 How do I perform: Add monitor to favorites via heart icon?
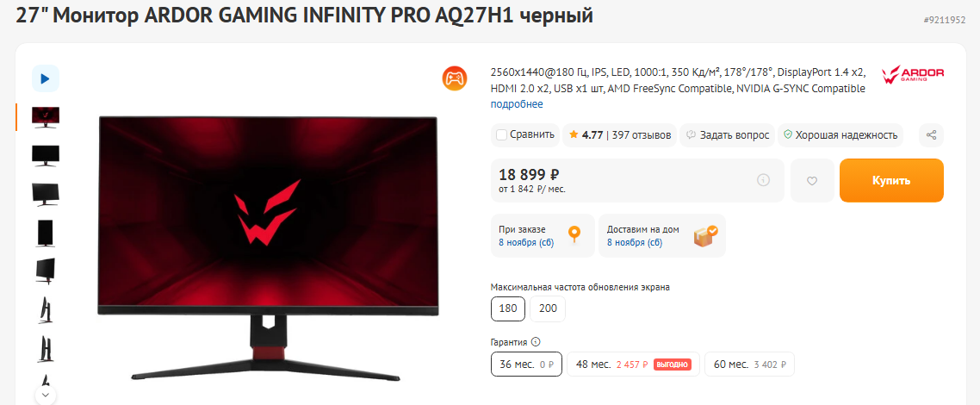click(x=812, y=181)
